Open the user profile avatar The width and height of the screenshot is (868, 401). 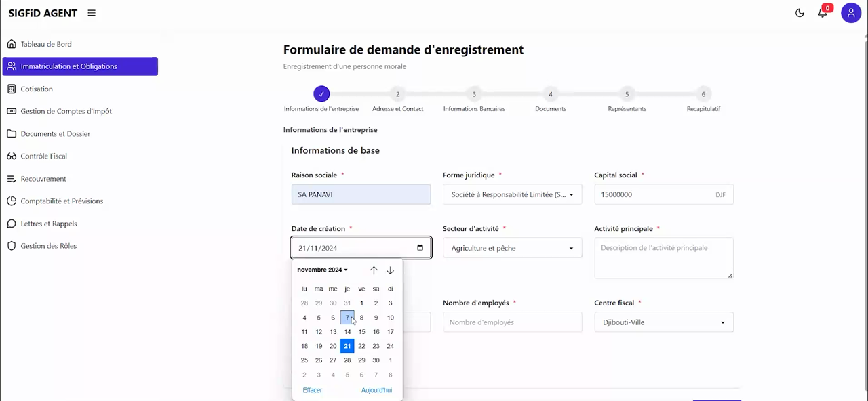[x=851, y=13]
